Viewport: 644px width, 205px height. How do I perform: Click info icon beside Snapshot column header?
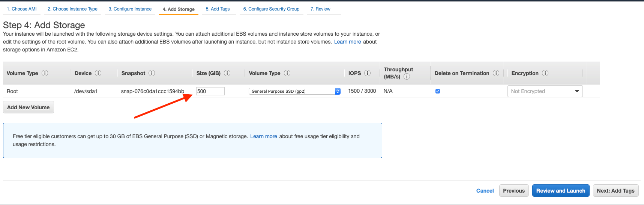[x=152, y=73]
